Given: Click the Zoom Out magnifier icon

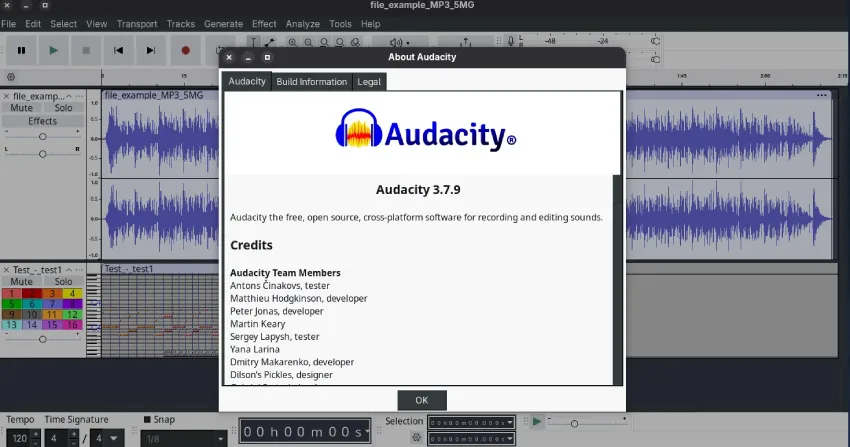Looking at the screenshot, I should pyautogui.click(x=308, y=42).
